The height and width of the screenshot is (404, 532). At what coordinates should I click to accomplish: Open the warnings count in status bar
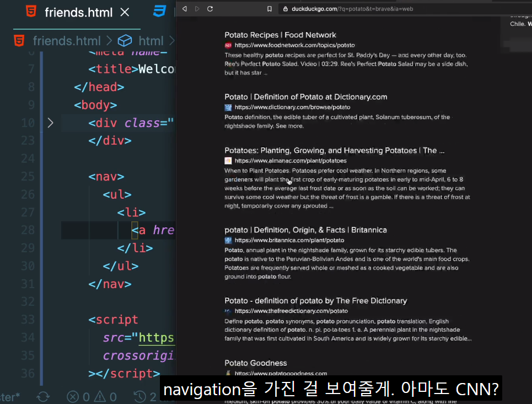[x=105, y=396]
